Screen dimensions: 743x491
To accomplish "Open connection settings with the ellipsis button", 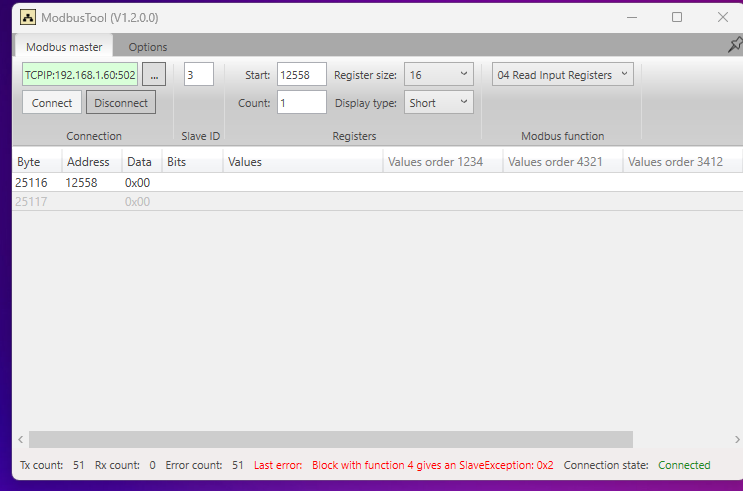I will [154, 74].
